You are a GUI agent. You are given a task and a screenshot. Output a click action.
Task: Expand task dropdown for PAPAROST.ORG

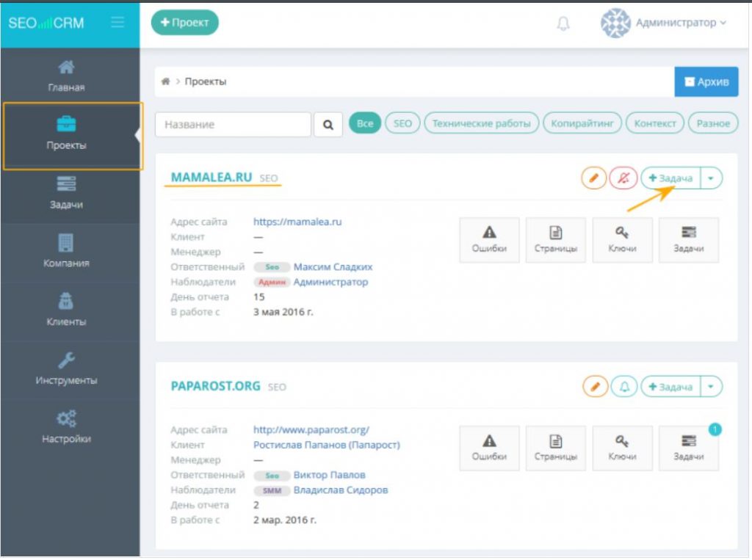tap(711, 387)
